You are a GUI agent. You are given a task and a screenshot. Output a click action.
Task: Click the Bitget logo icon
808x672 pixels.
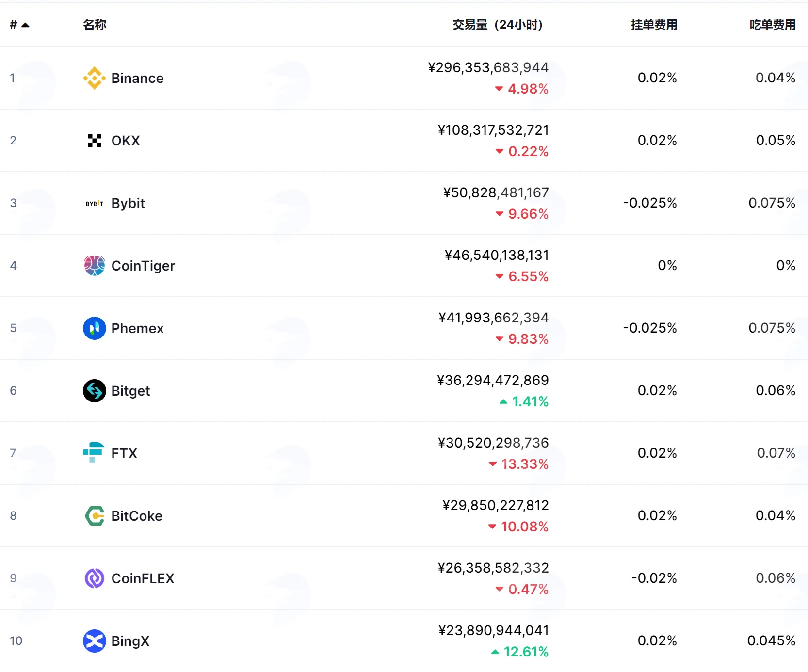[95, 391]
